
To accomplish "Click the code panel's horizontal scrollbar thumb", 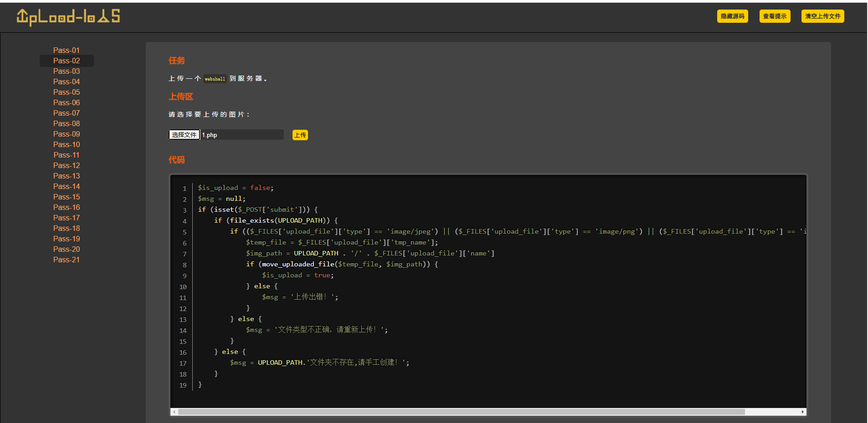I will click(461, 412).
